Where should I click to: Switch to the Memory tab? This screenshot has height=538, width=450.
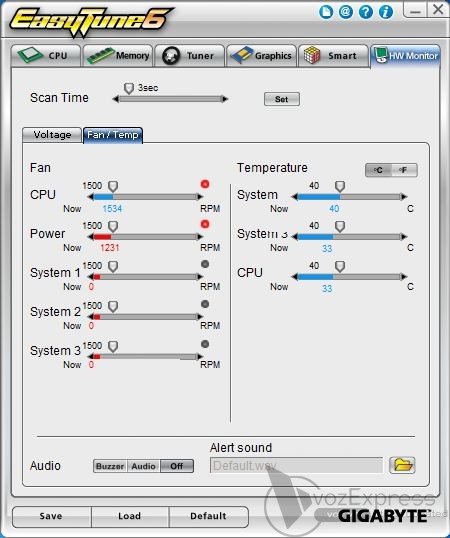click(118, 56)
